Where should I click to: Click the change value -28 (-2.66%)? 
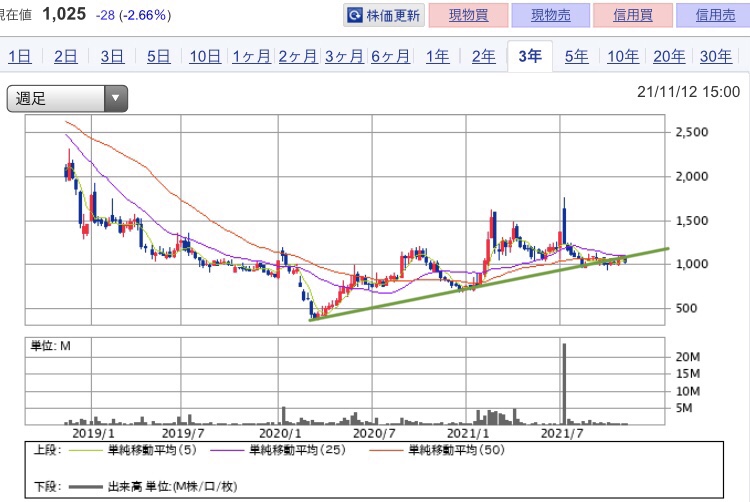pyautogui.click(x=133, y=15)
